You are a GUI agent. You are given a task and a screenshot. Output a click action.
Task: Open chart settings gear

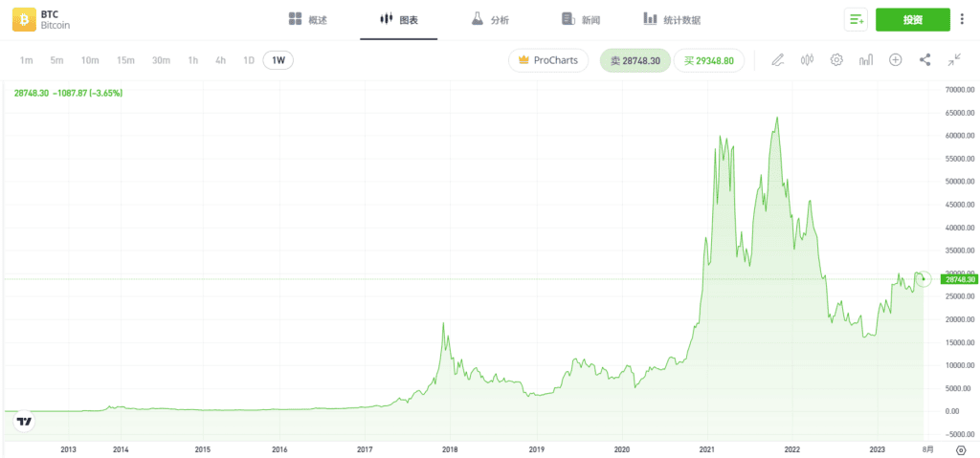(x=836, y=60)
